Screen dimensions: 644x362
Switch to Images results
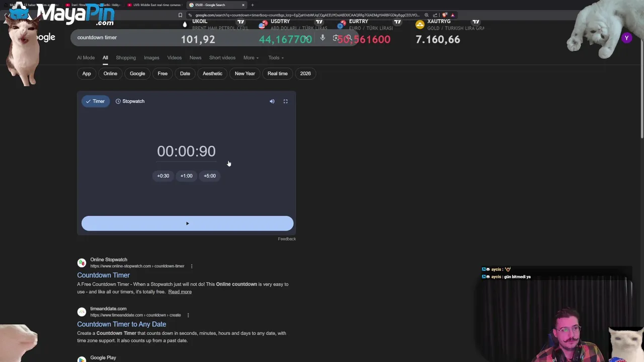(151, 58)
